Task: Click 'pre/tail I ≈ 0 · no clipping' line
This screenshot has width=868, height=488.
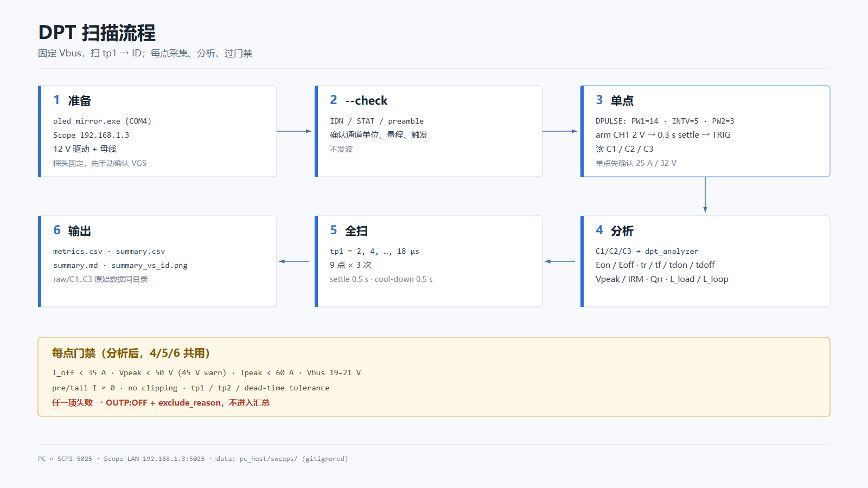Action: coord(190,388)
